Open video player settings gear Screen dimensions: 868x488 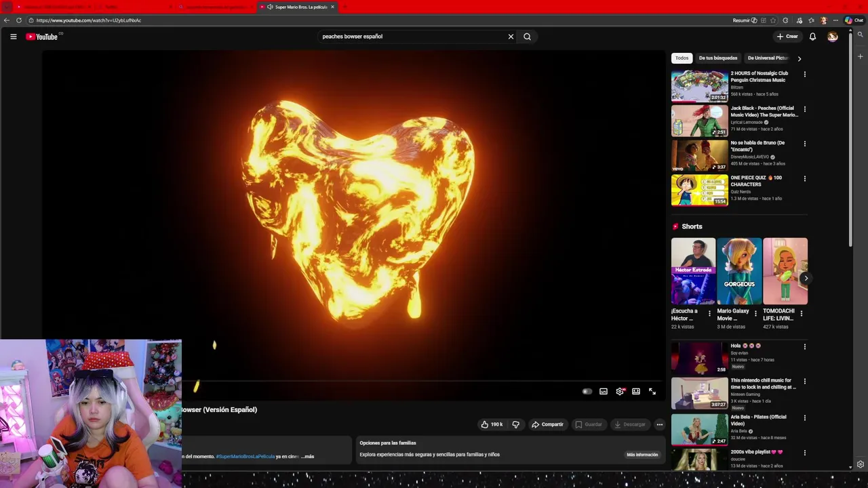tap(620, 391)
